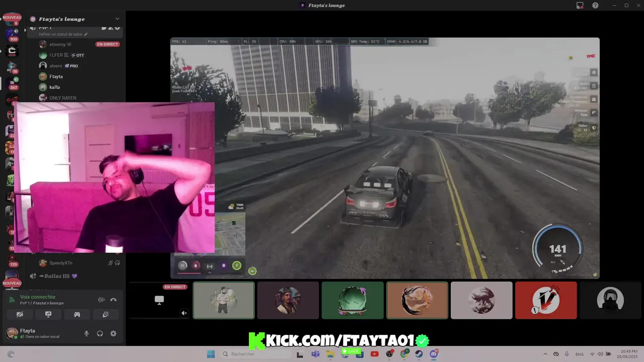Open the server with 18 badge
Image resolution: width=644 pixels, height=362 pixels.
(12, 67)
